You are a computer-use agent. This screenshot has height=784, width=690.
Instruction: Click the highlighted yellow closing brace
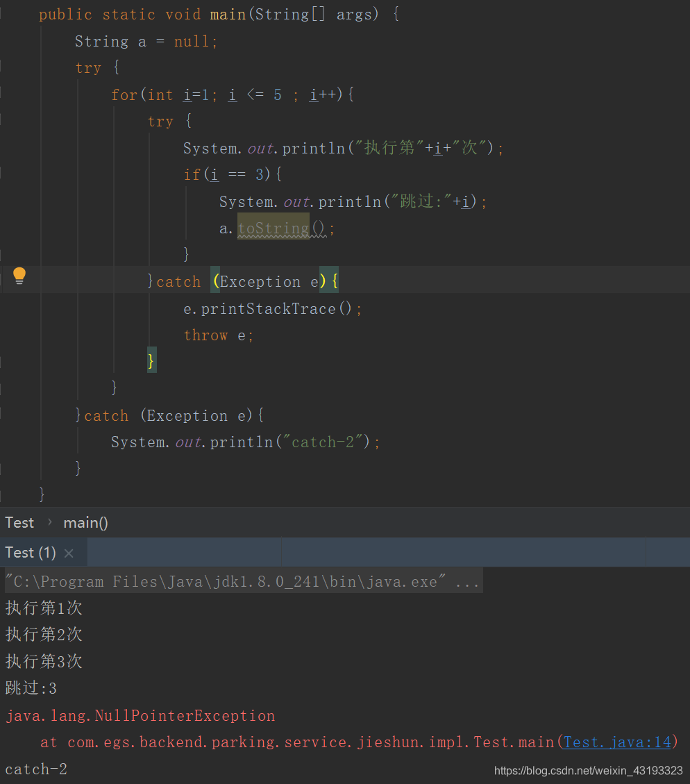(x=151, y=360)
